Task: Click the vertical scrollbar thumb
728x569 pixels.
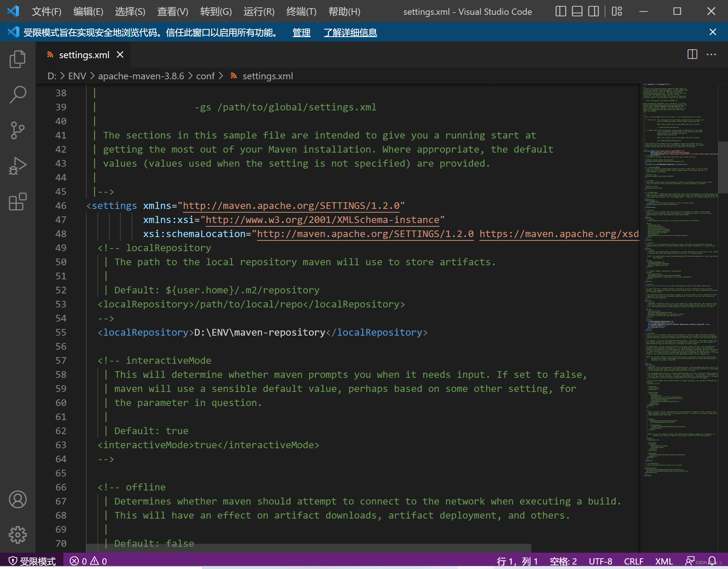Action: [723, 167]
